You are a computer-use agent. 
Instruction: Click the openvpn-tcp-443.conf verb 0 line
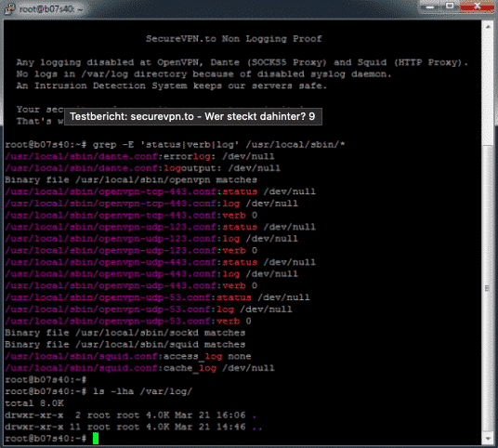pyautogui.click(x=131, y=215)
